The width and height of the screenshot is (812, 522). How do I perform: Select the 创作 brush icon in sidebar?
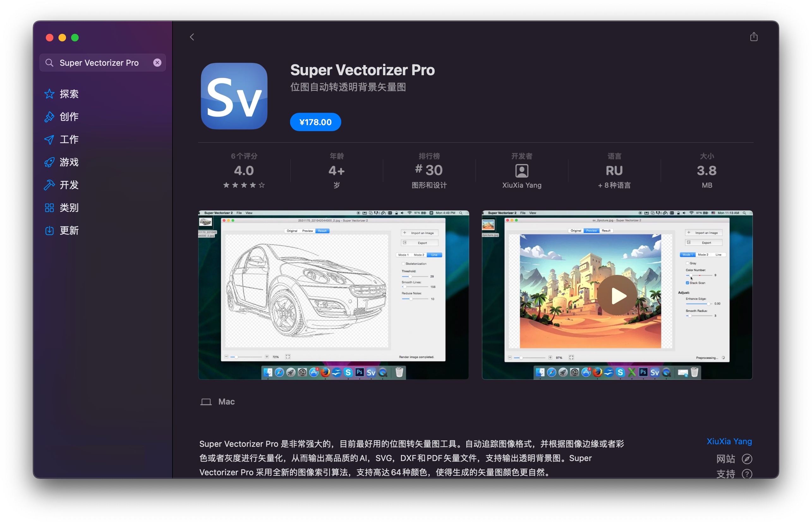50,117
